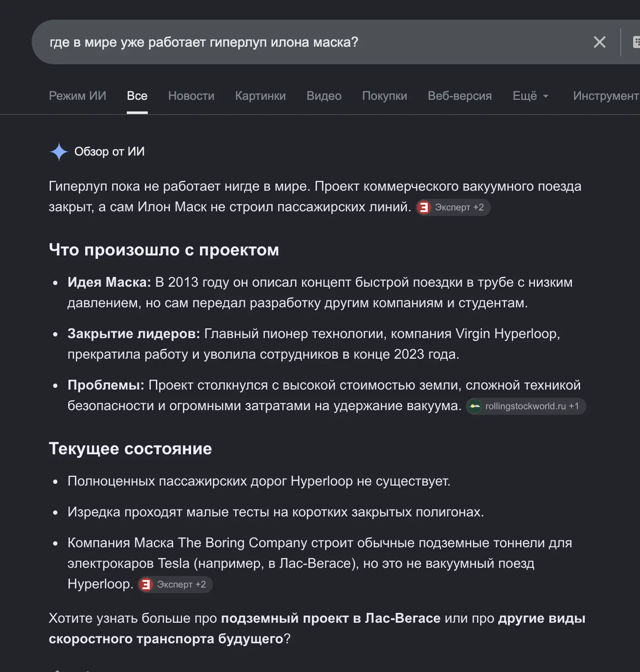Viewport: 640px width, 672px height.
Task: Switch to the Режим ИИ tab
Action: [x=78, y=96]
